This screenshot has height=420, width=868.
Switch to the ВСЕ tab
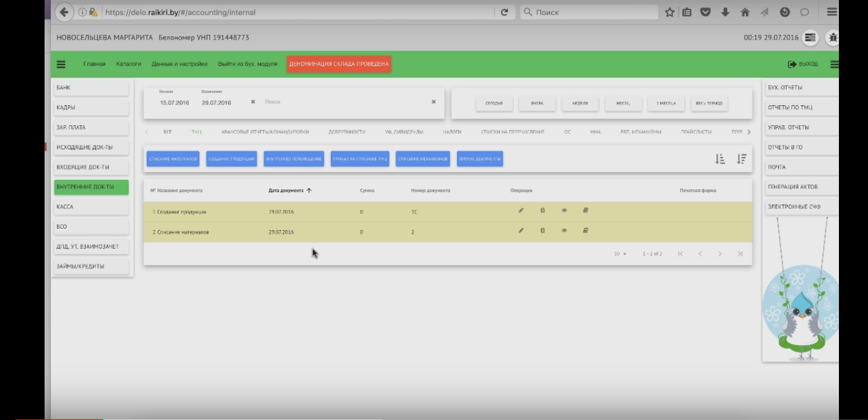[x=167, y=132]
